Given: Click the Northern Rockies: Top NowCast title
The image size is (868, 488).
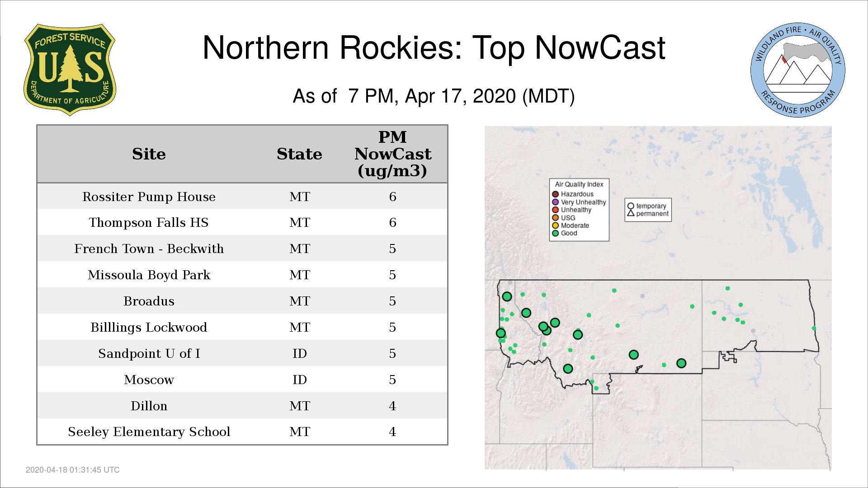Looking at the screenshot, I should point(434,47).
